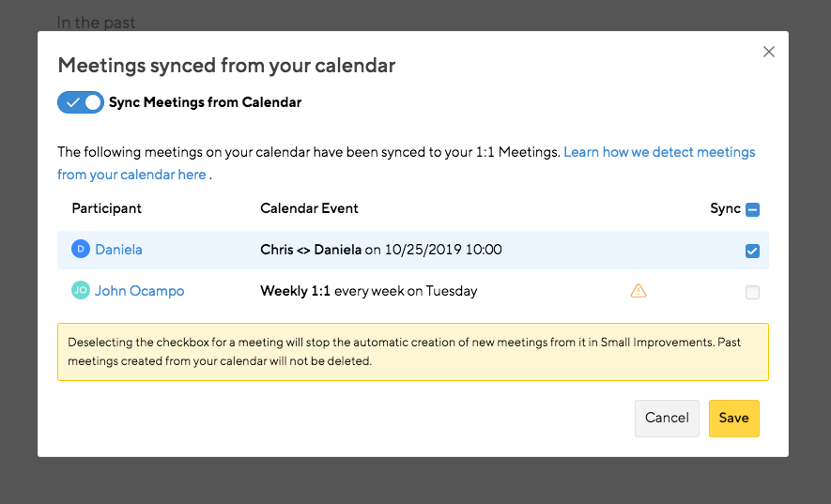Screen dimensions: 831x504
Task: Click the 'Sync Meetings from Calendar' label
Action: coord(205,102)
